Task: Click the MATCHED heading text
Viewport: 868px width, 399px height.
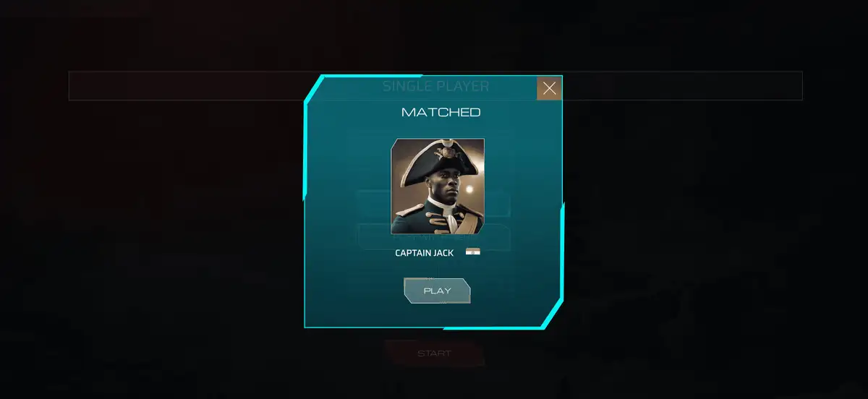Action: tap(441, 112)
